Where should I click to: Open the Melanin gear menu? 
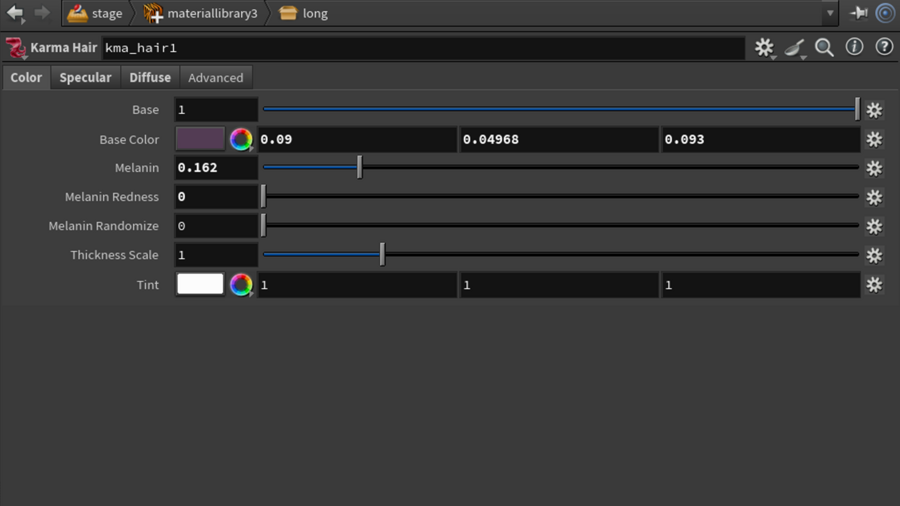[x=874, y=168]
